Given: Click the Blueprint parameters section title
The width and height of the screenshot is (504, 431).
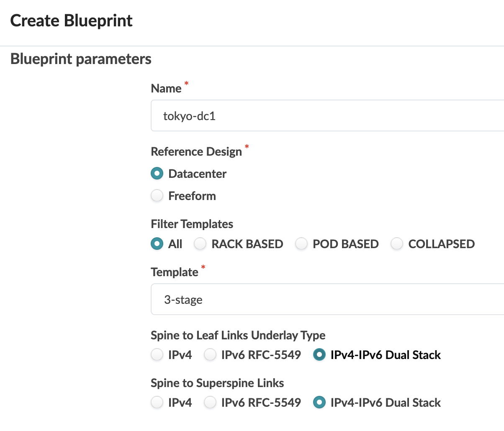Looking at the screenshot, I should (81, 59).
